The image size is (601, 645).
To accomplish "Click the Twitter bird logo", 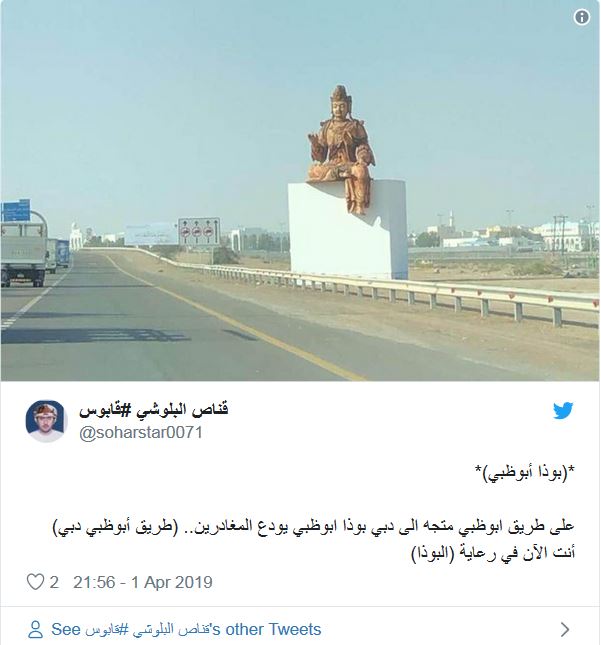I will coord(563,411).
